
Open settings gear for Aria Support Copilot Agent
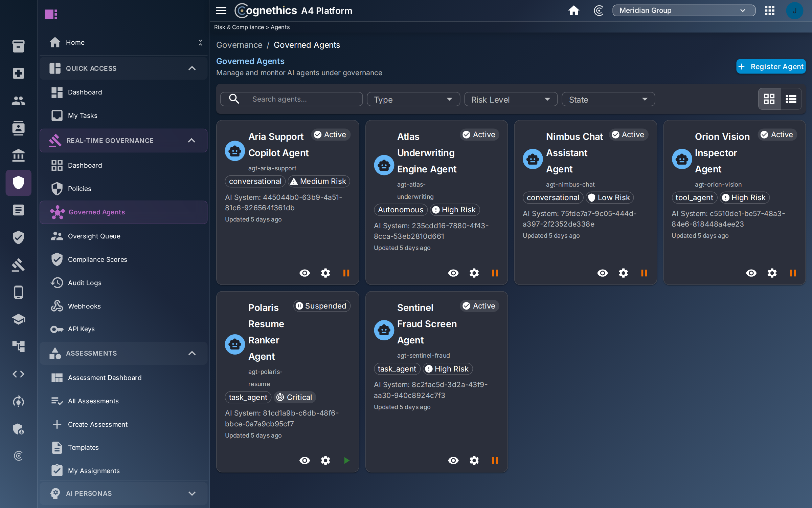tap(325, 273)
